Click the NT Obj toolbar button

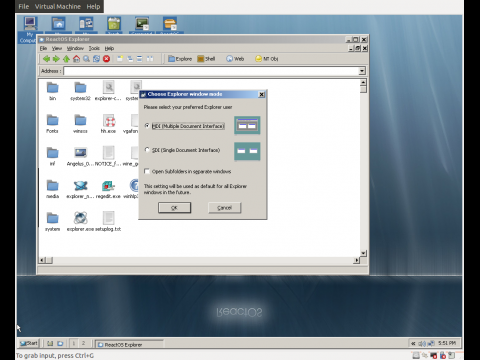[266, 59]
